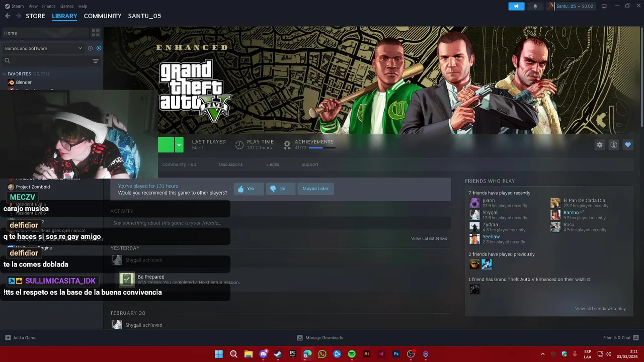The image size is (644, 362).
Task: Open the Games menu
Action: [67, 6]
